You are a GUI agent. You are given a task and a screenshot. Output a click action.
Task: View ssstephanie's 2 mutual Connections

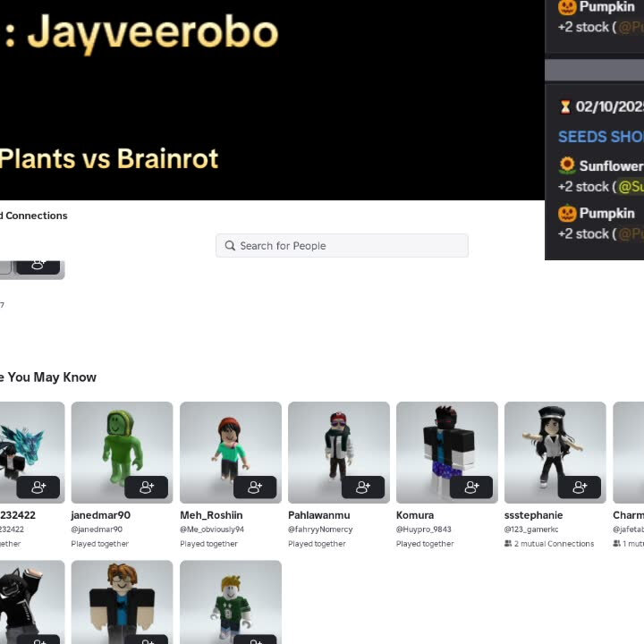click(x=553, y=544)
